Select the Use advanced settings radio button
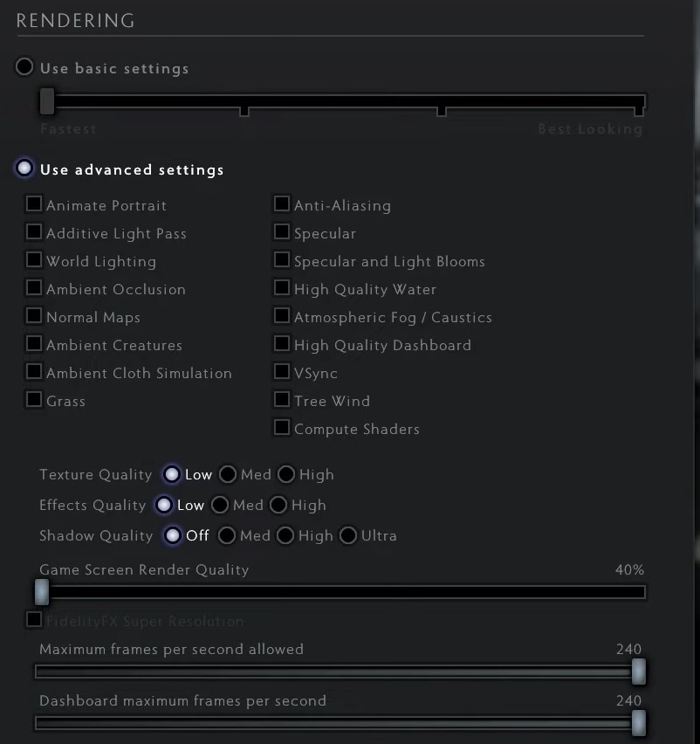 pos(24,168)
